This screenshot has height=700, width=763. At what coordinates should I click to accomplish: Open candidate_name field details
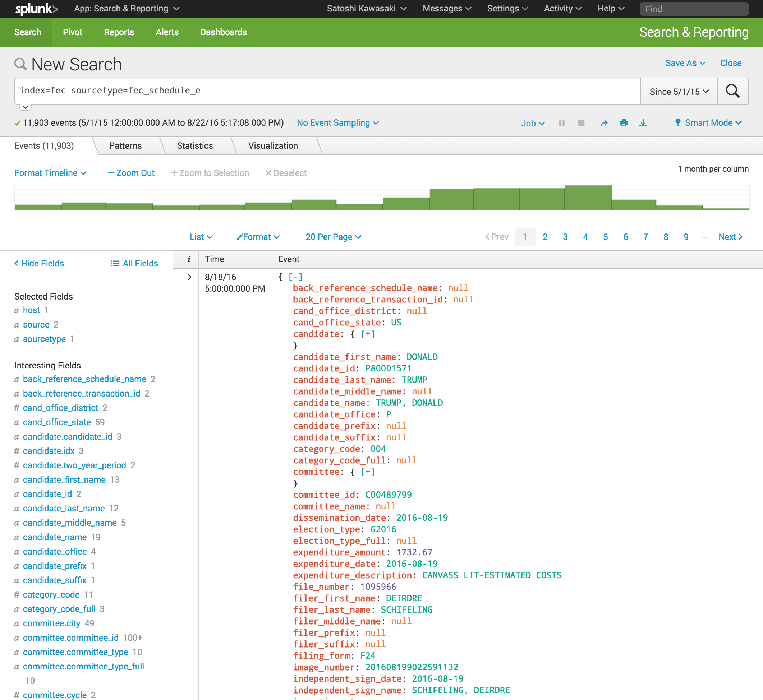[55, 537]
